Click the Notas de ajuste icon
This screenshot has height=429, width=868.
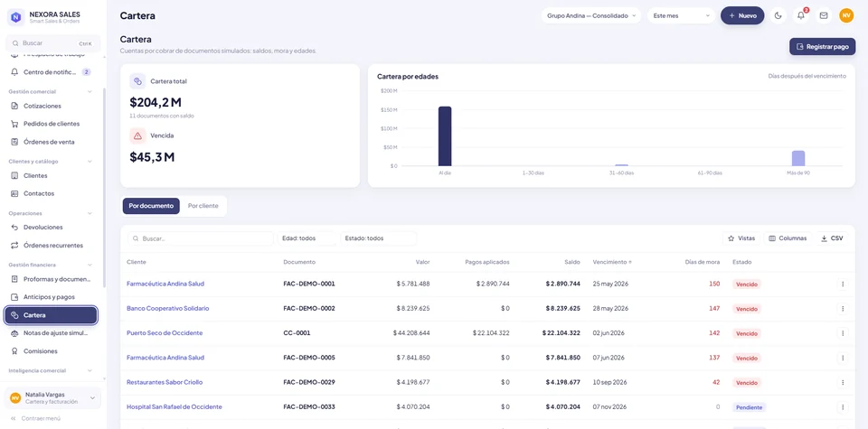(15, 333)
